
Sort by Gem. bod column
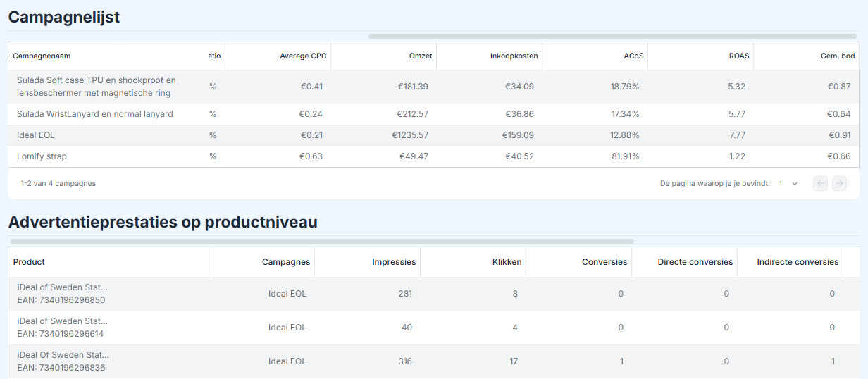coord(838,56)
